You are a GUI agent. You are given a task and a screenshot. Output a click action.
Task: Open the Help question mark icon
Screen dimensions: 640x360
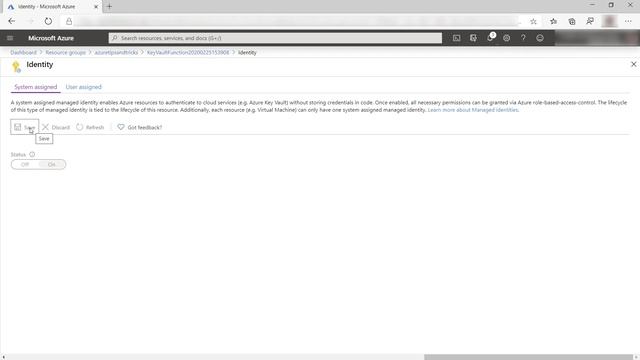coord(523,38)
